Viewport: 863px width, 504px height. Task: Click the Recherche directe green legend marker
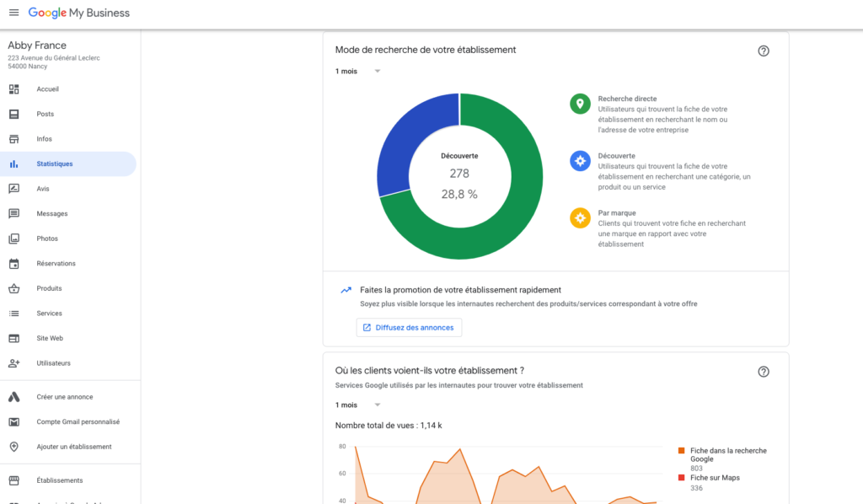click(x=580, y=103)
